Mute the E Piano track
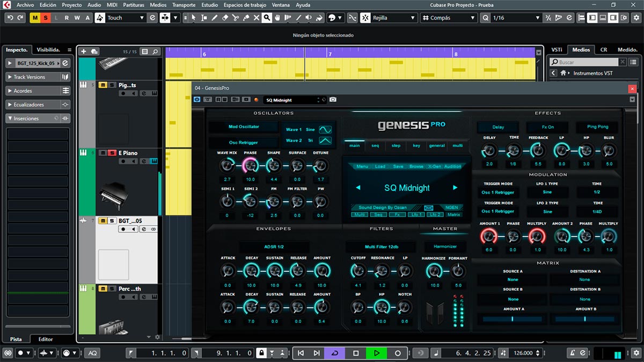Image resolution: width=644 pixels, height=362 pixels. (x=103, y=153)
